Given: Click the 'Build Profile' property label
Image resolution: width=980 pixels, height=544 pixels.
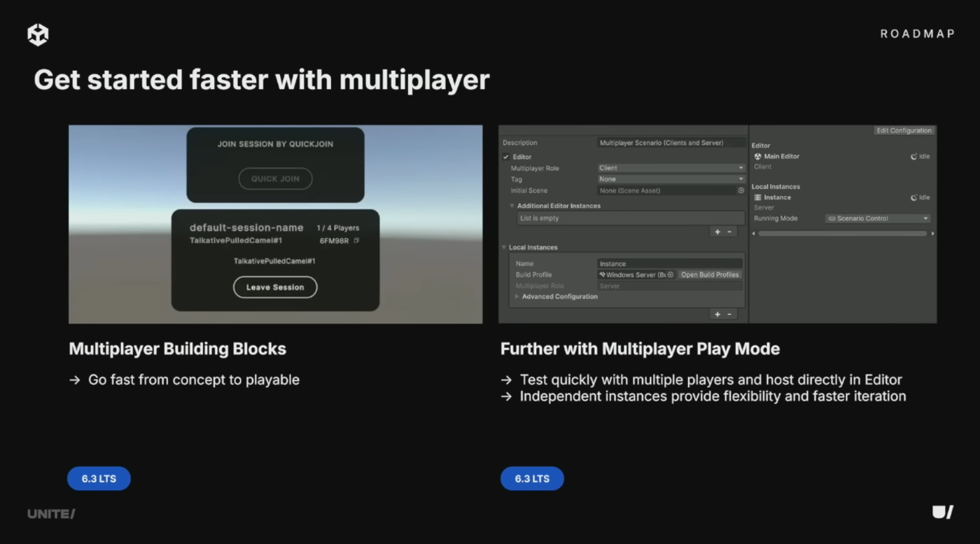Looking at the screenshot, I should [x=534, y=275].
